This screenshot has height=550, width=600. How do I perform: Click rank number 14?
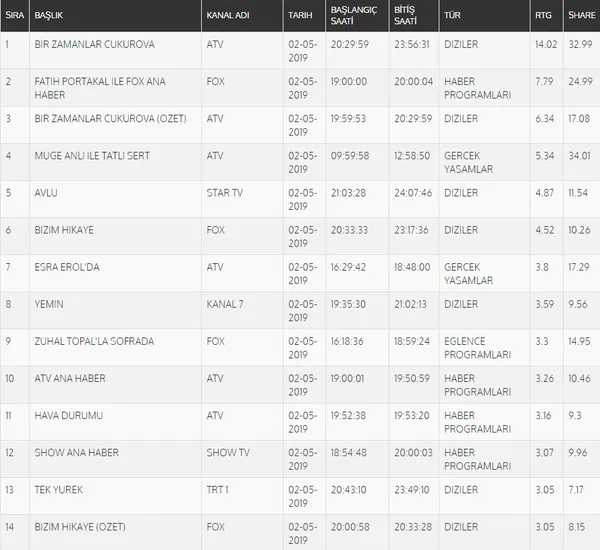(x=10, y=527)
